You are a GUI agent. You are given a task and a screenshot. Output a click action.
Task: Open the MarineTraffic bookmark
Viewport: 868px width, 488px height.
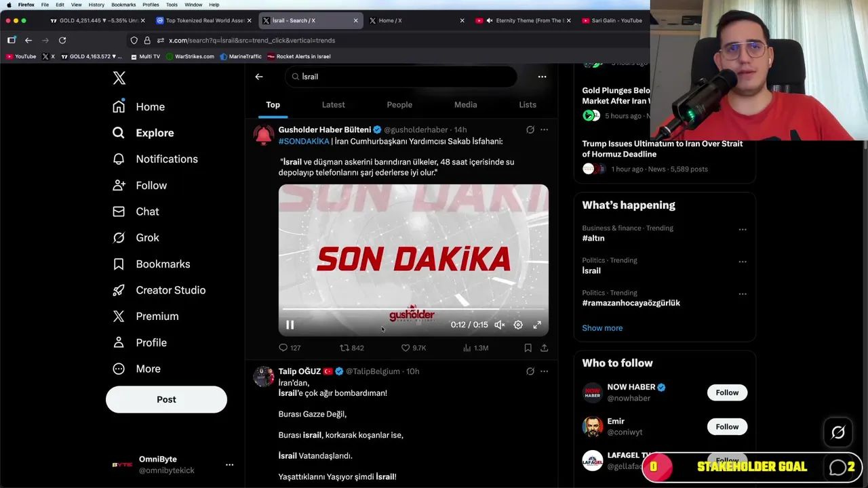pos(241,56)
